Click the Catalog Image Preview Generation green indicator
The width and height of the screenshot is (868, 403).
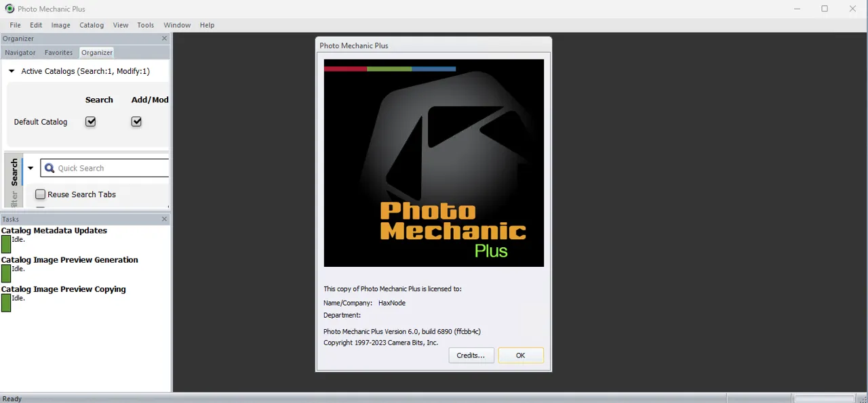coord(6,273)
